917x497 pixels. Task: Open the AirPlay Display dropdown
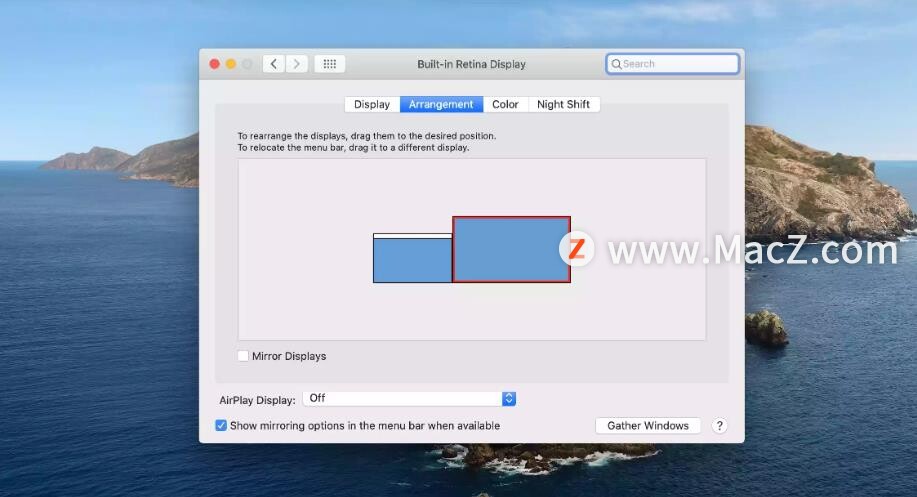(x=409, y=398)
